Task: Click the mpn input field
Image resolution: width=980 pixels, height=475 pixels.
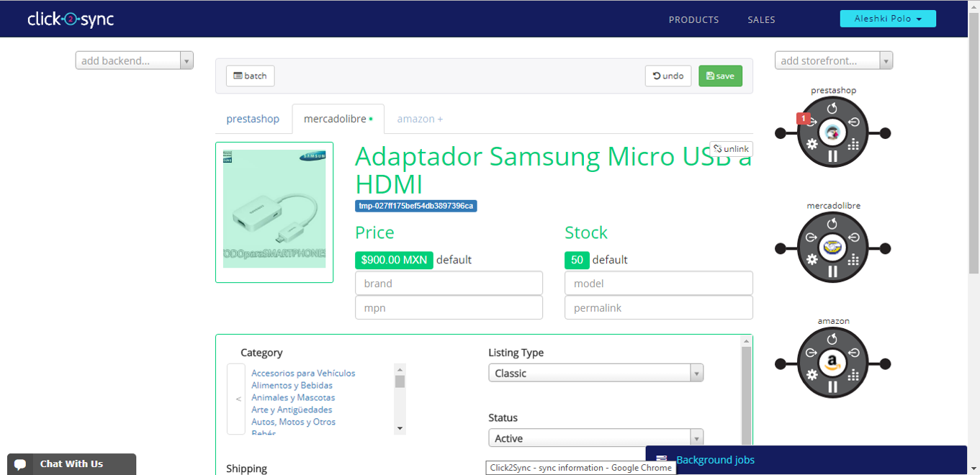Action: [x=449, y=307]
